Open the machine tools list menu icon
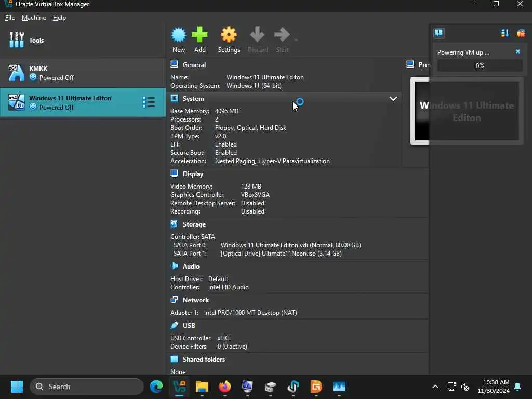The image size is (532, 399). [x=149, y=102]
